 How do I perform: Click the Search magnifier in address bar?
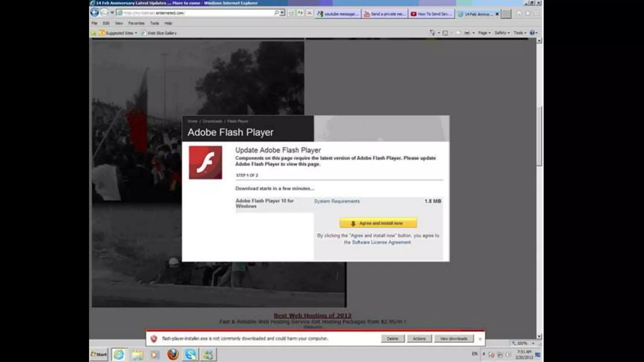(x=276, y=13)
